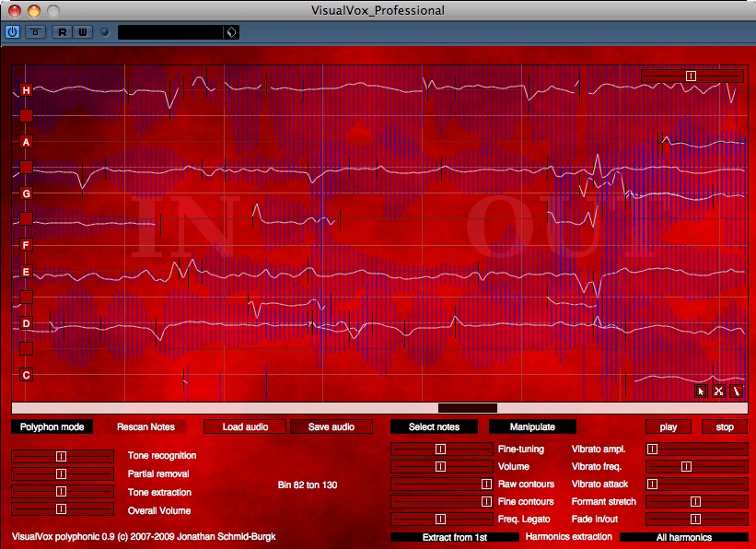Click the Load audio button

(x=245, y=426)
